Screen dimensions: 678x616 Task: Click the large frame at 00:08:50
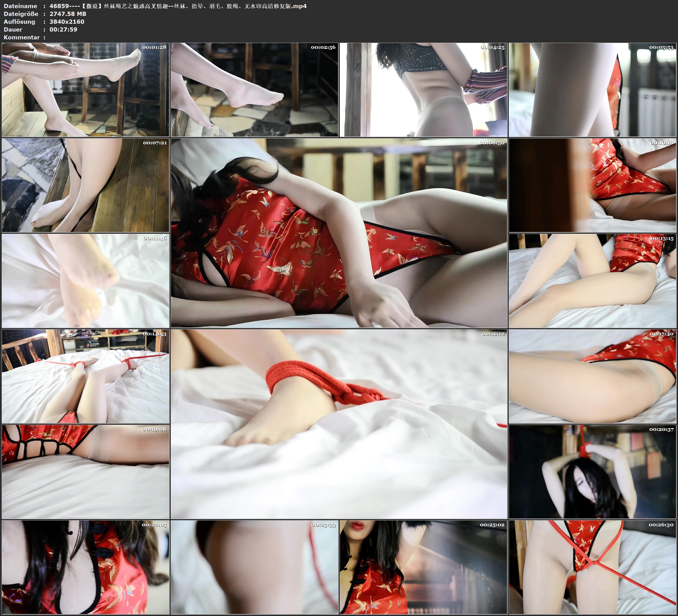[x=339, y=233]
